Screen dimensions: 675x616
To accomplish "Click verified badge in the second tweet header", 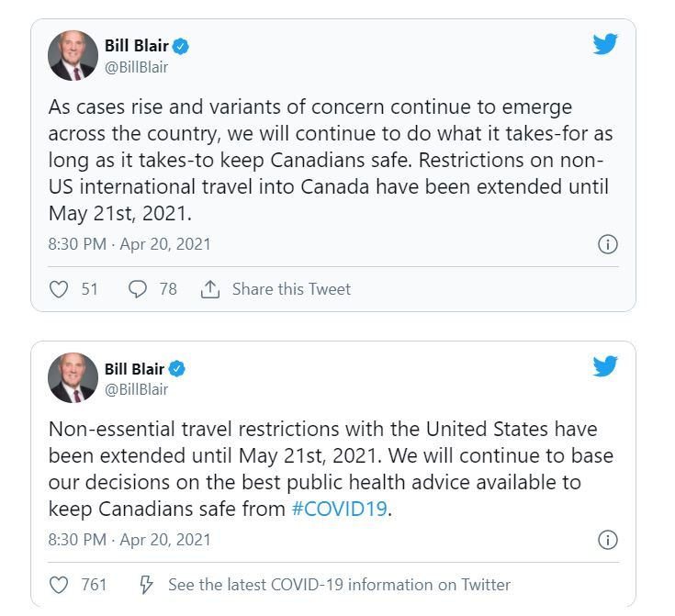I will [x=176, y=369].
